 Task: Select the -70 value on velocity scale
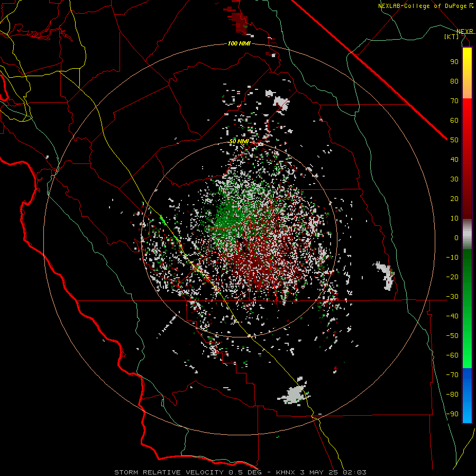tap(452, 375)
